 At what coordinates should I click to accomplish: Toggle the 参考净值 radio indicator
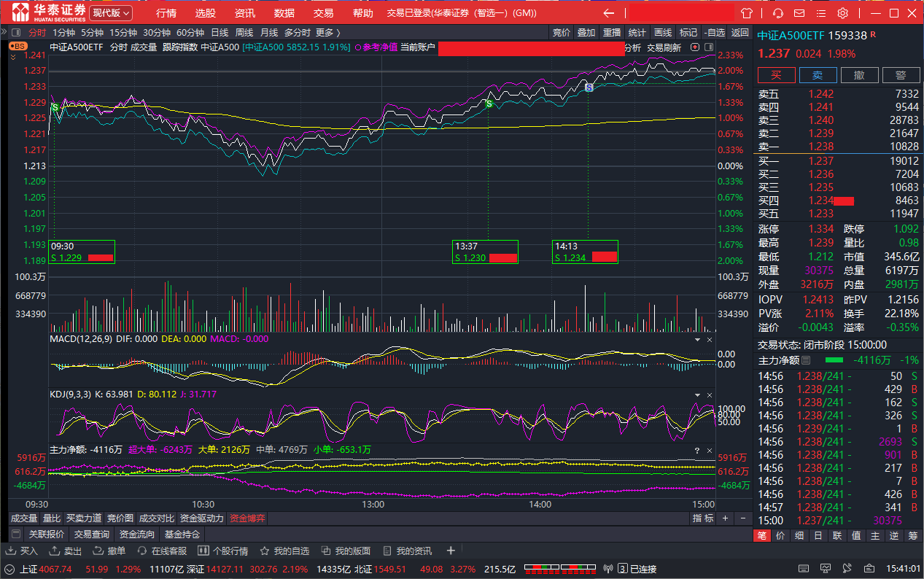coord(357,47)
